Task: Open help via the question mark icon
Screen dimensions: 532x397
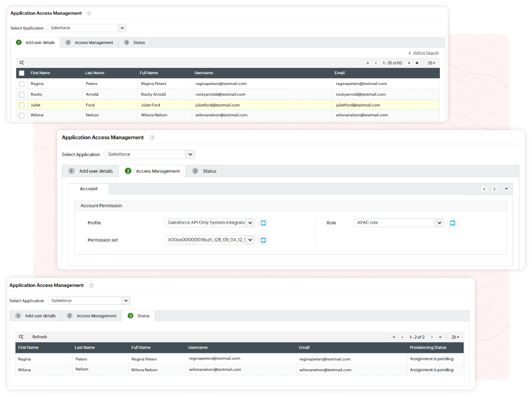Action: point(89,13)
